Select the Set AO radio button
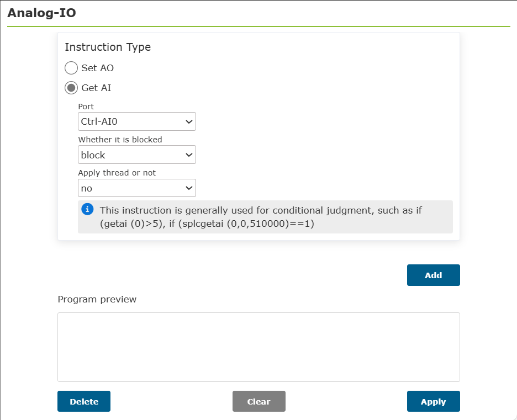517x420 pixels. tap(71, 68)
